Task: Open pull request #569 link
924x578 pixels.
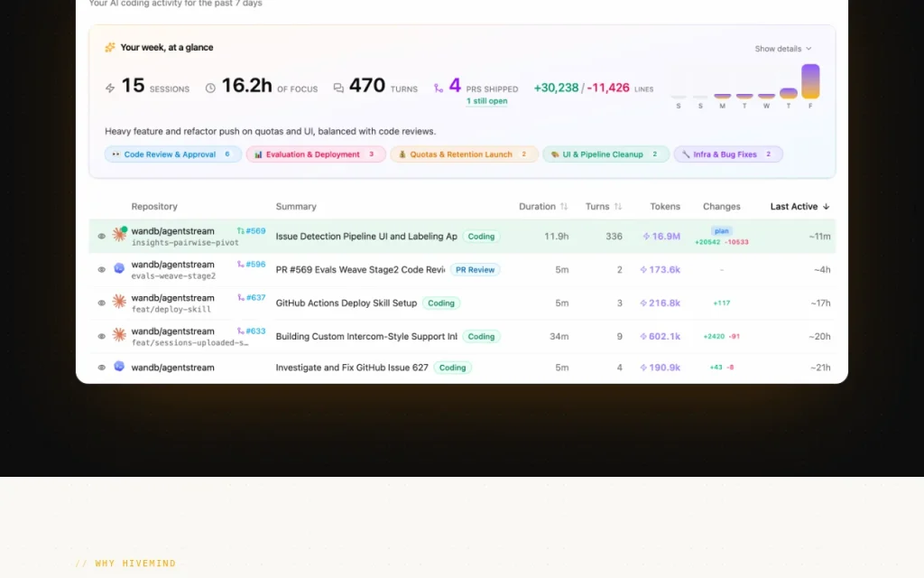Action: 251,231
